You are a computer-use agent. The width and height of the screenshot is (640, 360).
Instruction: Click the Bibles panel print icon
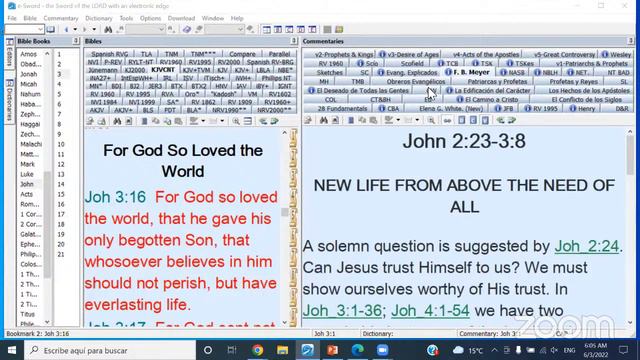pos(90,121)
